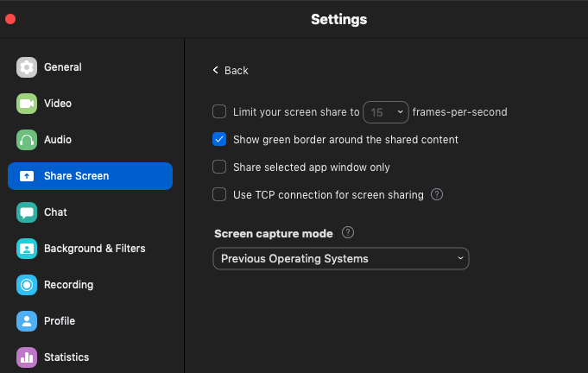Open Background & Filters icon
This screenshot has width=588, height=373.
27,249
